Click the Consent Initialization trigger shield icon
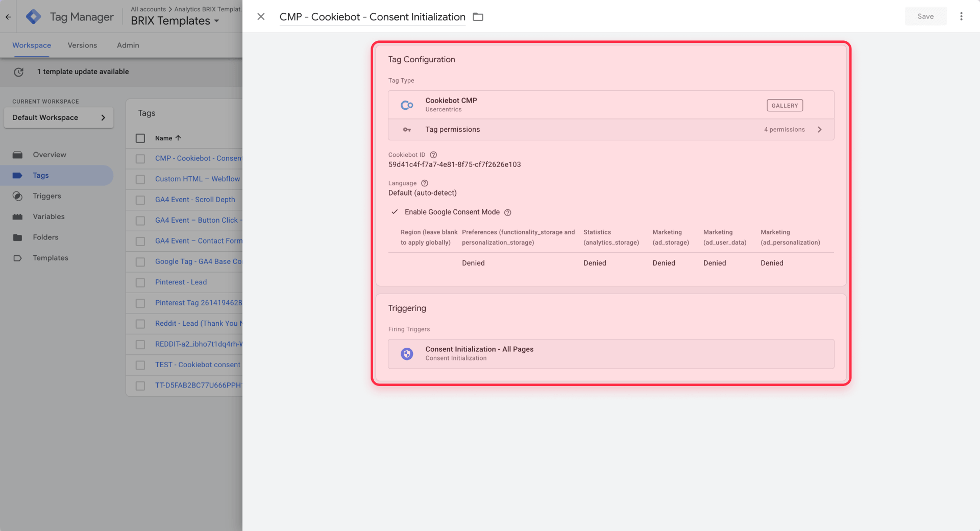This screenshot has width=980, height=531. pyautogui.click(x=407, y=354)
